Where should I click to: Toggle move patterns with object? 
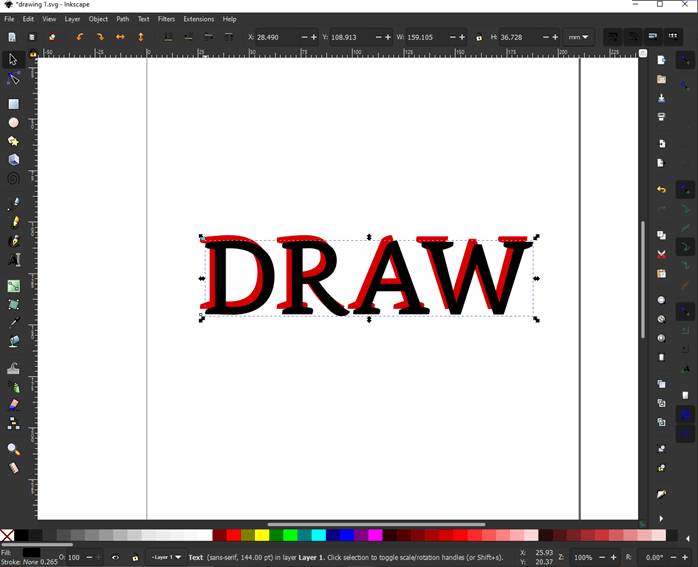click(673, 37)
